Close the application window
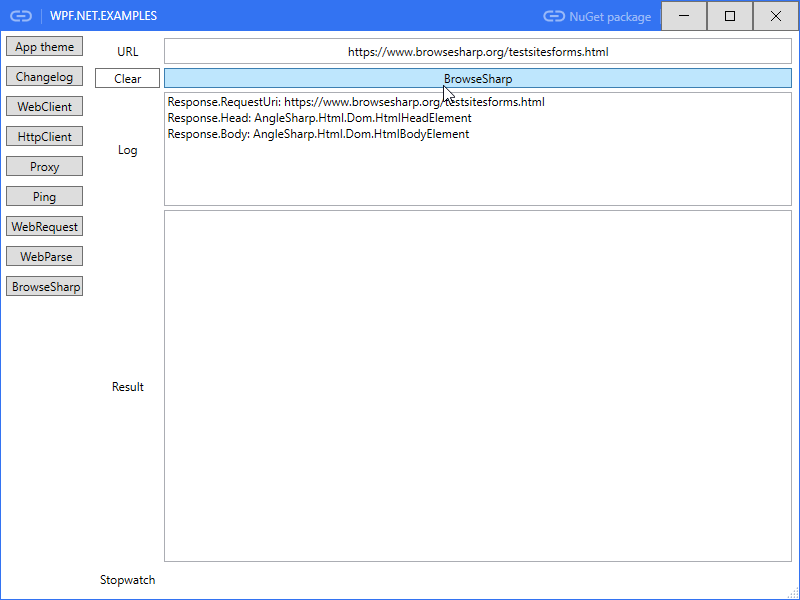This screenshot has height=600, width=800. pos(776,16)
